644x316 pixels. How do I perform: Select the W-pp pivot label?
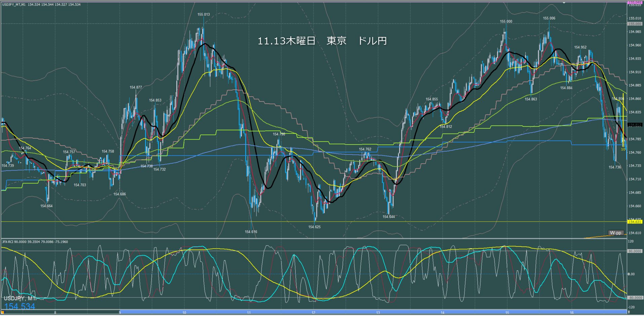[615, 233]
